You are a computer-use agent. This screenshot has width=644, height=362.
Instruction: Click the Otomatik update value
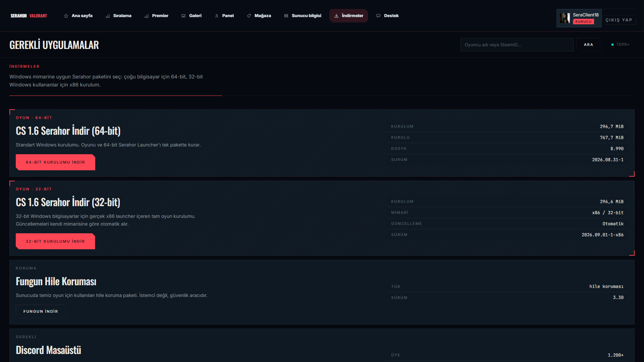pos(613,224)
